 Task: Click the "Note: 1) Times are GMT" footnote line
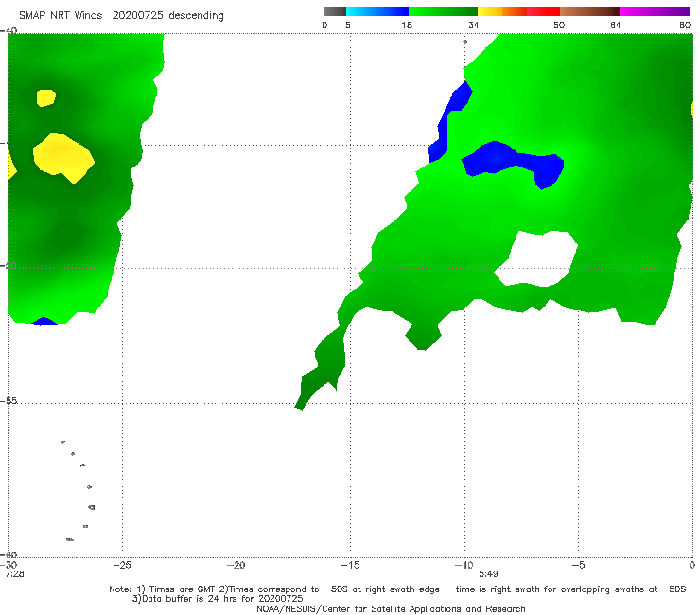[x=397, y=589]
